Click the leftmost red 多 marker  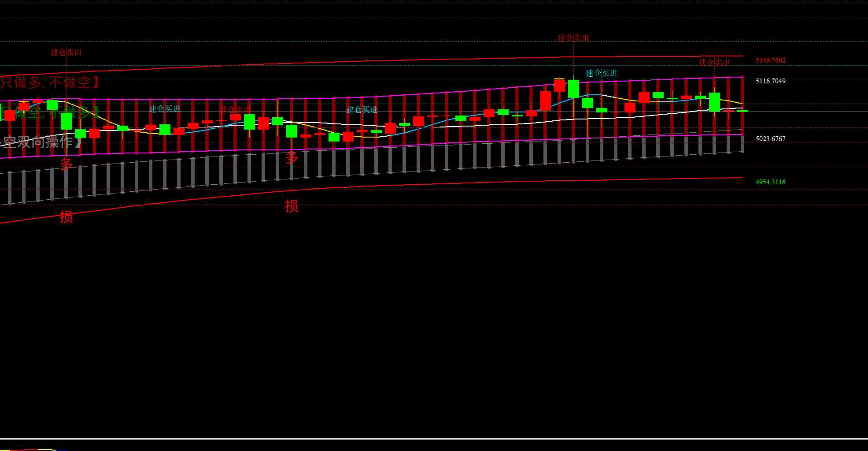[x=66, y=164]
